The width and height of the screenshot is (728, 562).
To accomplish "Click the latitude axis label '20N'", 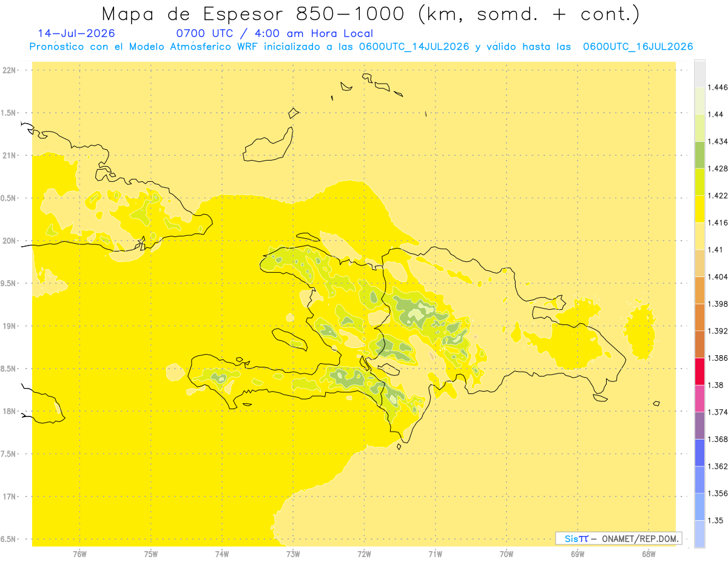I will tap(9, 241).
